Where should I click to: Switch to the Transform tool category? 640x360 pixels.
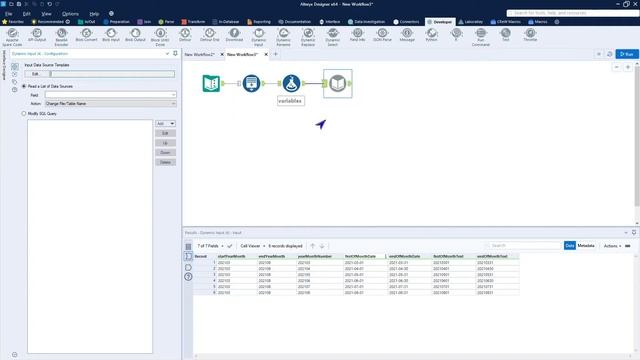[193, 22]
